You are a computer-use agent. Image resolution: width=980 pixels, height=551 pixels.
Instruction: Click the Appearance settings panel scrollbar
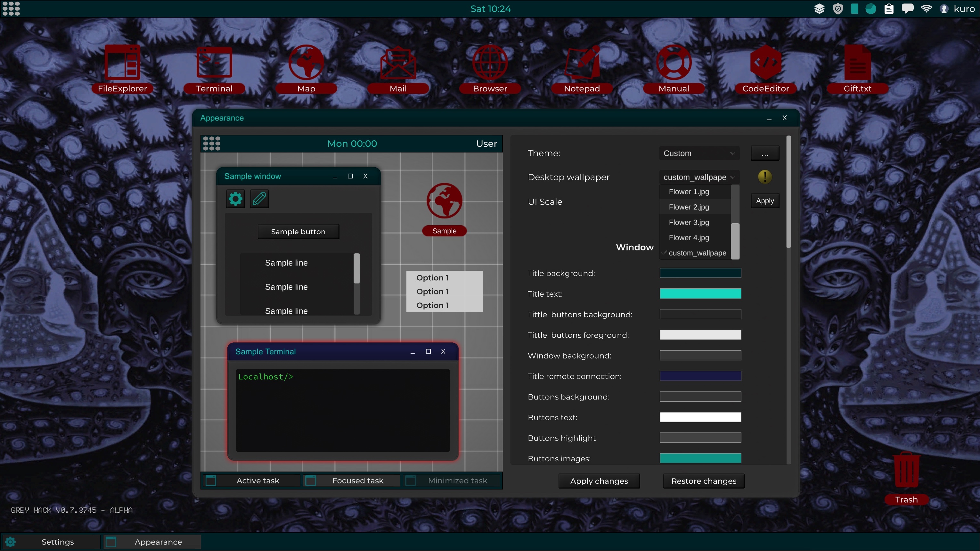(x=788, y=192)
